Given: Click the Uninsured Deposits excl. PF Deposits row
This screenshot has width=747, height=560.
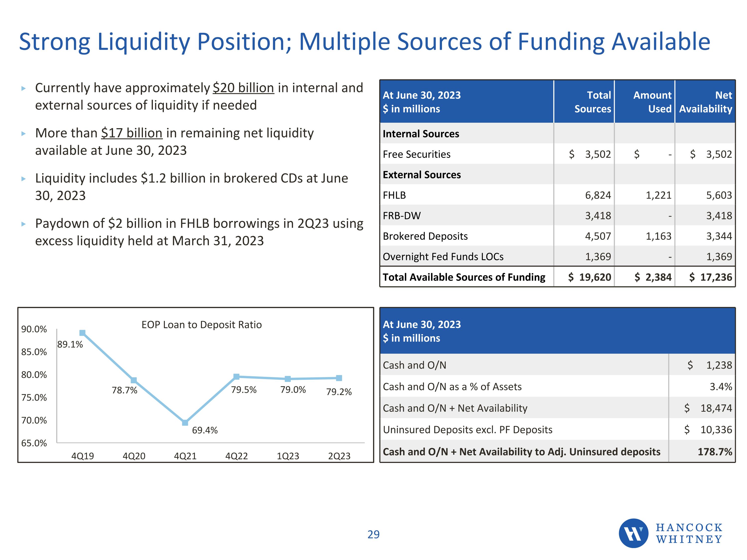Looking at the screenshot, I should coord(467,430).
